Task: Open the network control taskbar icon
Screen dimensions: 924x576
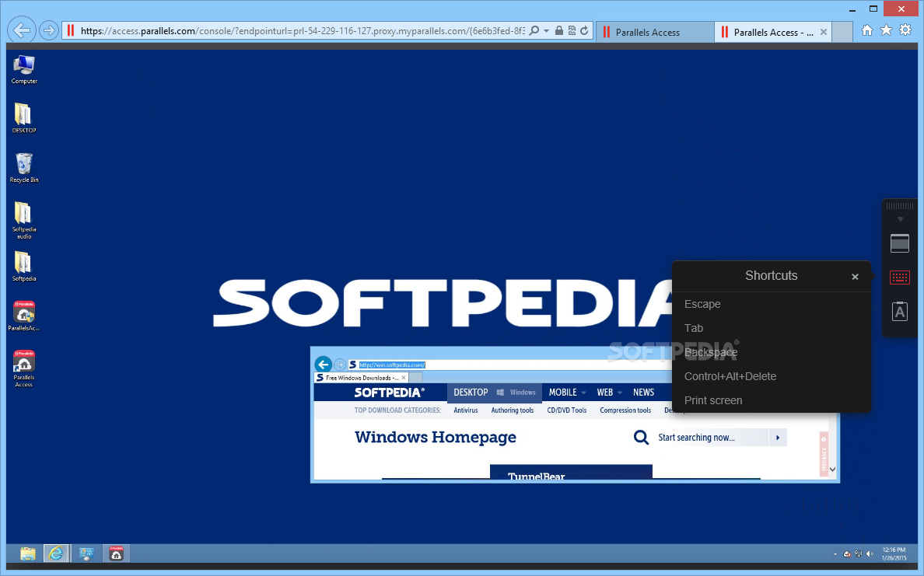Action: tap(86, 553)
